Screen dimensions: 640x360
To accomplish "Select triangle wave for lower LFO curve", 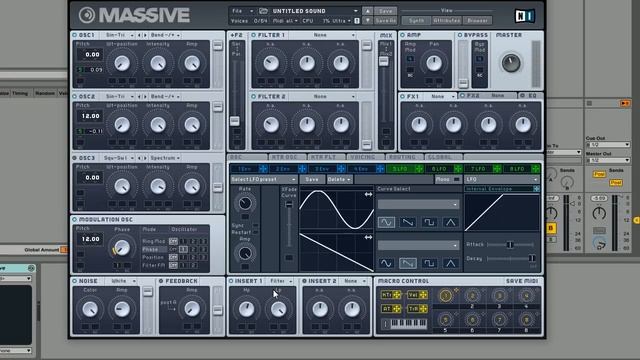I will click(x=450, y=263).
